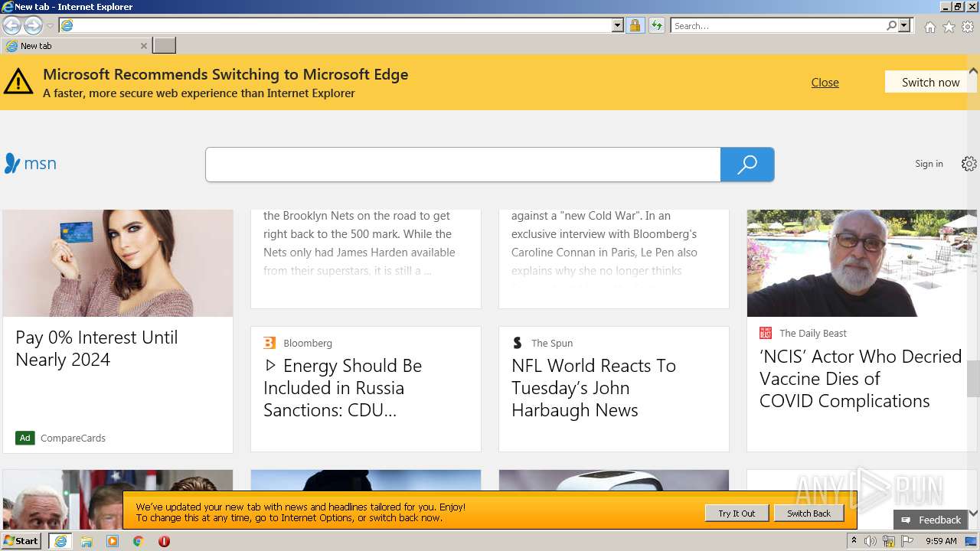Screen dimensions: 980x551
Task: Click the Sign in link
Action: [929, 164]
